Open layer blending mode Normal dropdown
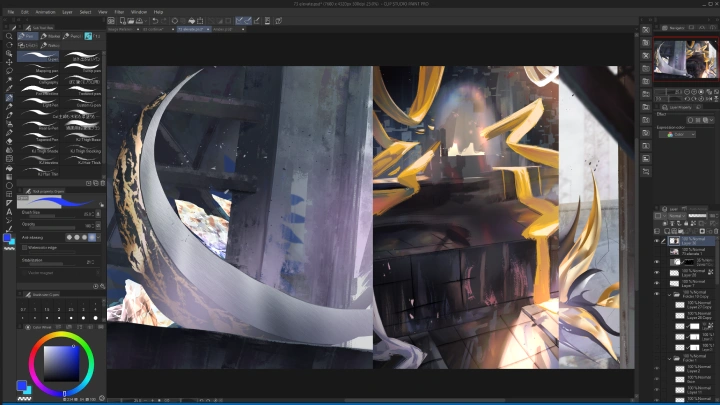This screenshot has width=720, height=405. point(677,216)
